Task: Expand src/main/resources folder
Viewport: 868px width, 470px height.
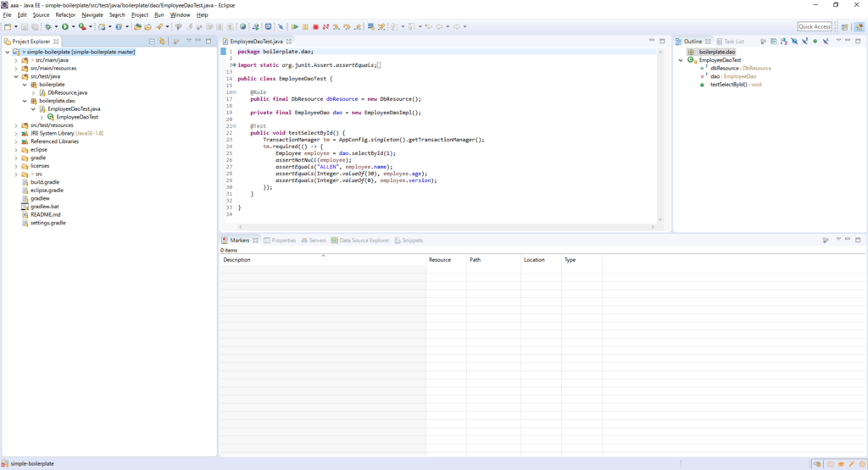Action: click(16, 68)
